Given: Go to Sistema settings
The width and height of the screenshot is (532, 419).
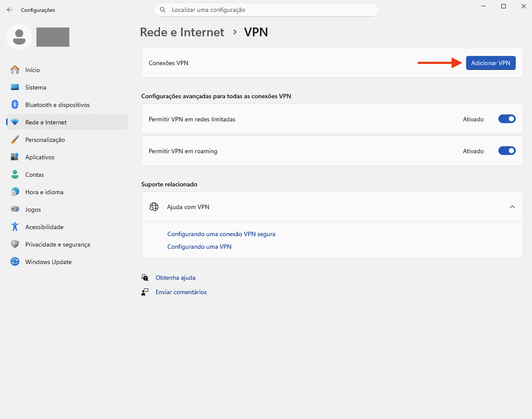Looking at the screenshot, I should tap(67, 87).
